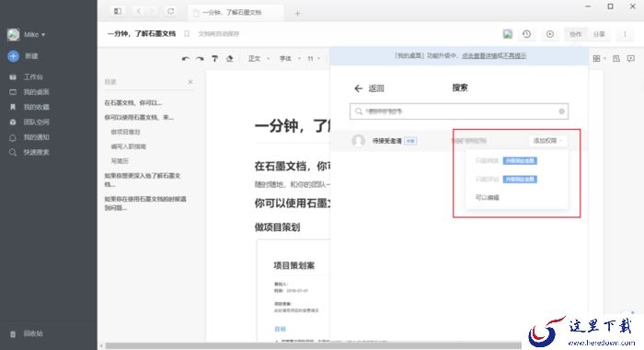Jump to outline entry 在石墨文档,你可以...
644x350 pixels.
pos(133,103)
